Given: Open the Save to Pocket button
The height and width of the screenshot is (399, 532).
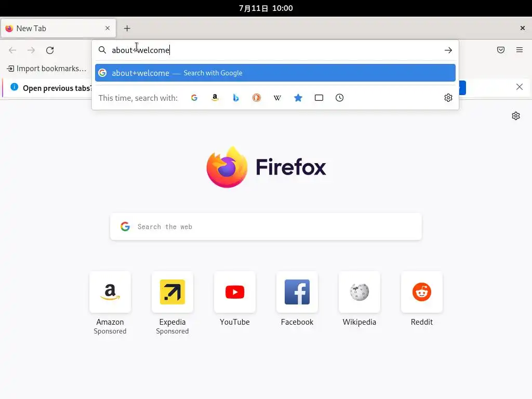Looking at the screenshot, I should coord(501,50).
